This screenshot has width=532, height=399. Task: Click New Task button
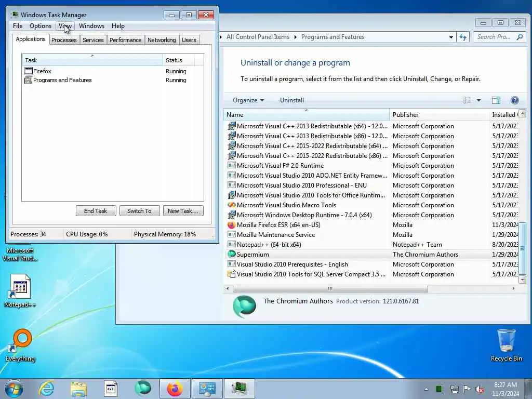coord(183,211)
